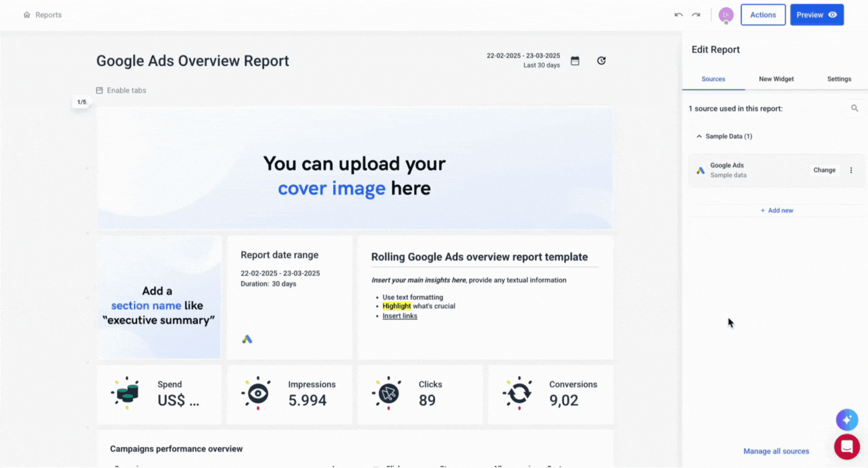This screenshot has width=868, height=468.
Task: Click the user avatar icon
Action: click(x=726, y=15)
